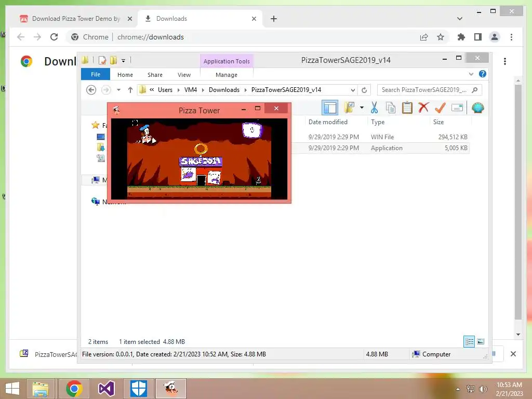The image size is (532, 399).
Task: Click the Explorer Forward arrow button
Action: coord(106,90)
